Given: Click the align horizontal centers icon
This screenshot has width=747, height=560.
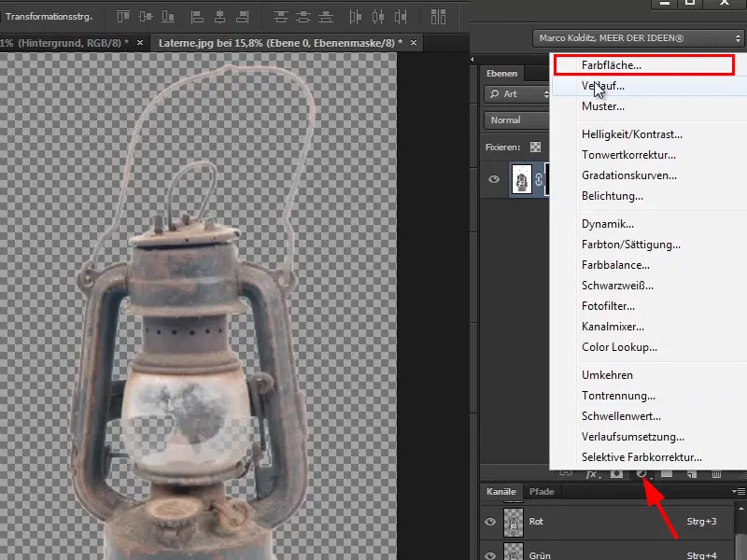Looking at the screenshot, I should click(x=219, y=17).
